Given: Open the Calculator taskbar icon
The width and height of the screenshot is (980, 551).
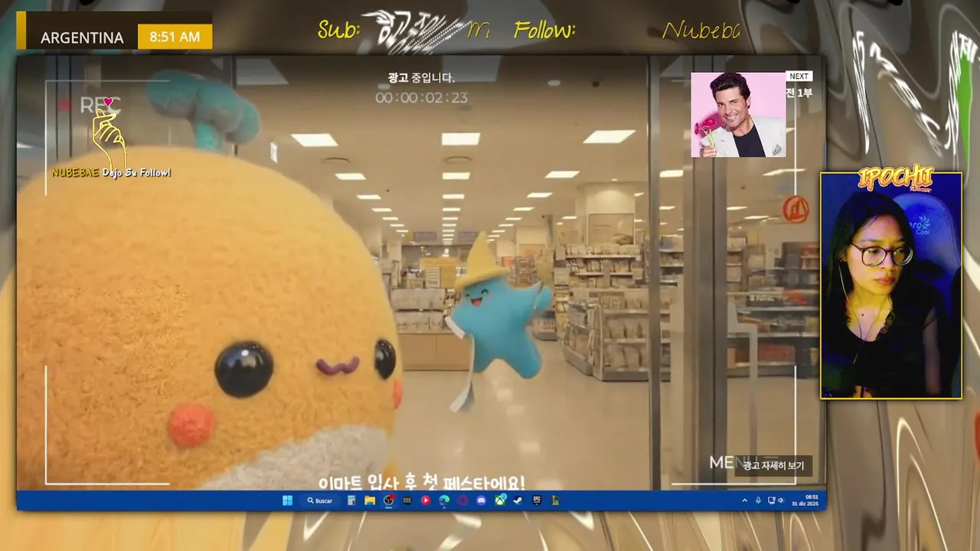Looking at the screenshot, I should (351, 500).
